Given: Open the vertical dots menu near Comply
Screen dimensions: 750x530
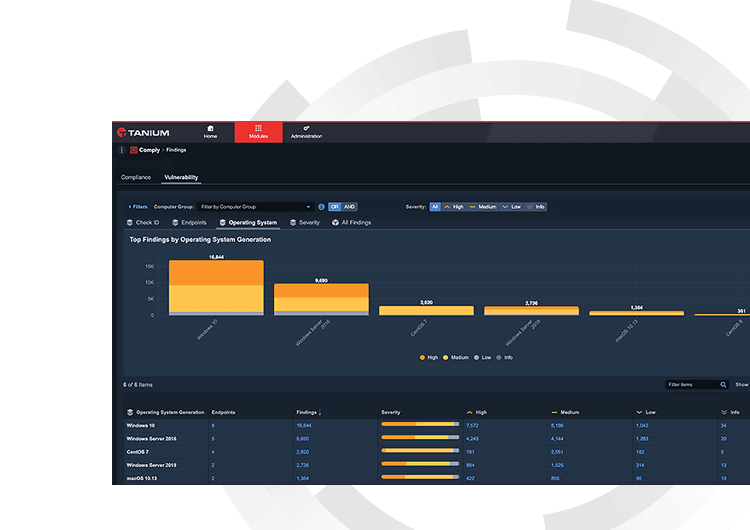Looking at the screenshot, I should pyautogui.click(x=121, y=150).
